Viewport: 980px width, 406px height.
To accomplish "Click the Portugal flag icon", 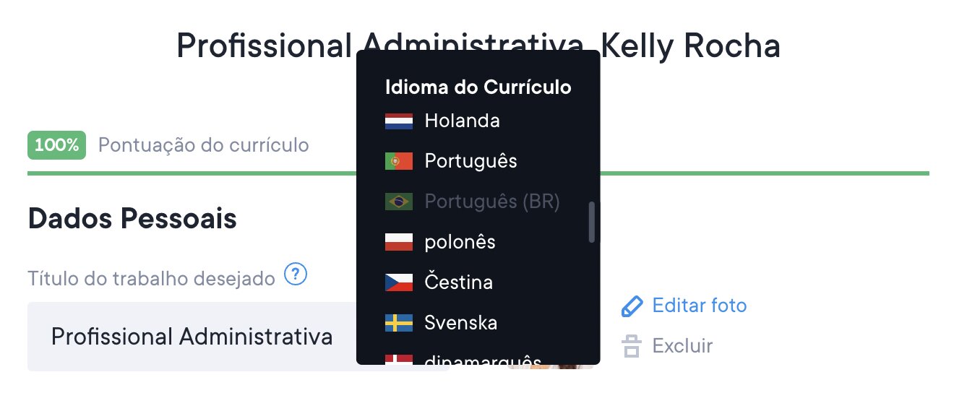I will [399, 161].
